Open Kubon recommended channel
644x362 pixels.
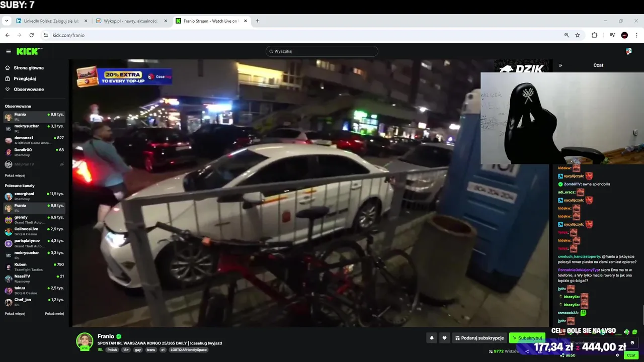pyautogui.click(x=34, y=266)
